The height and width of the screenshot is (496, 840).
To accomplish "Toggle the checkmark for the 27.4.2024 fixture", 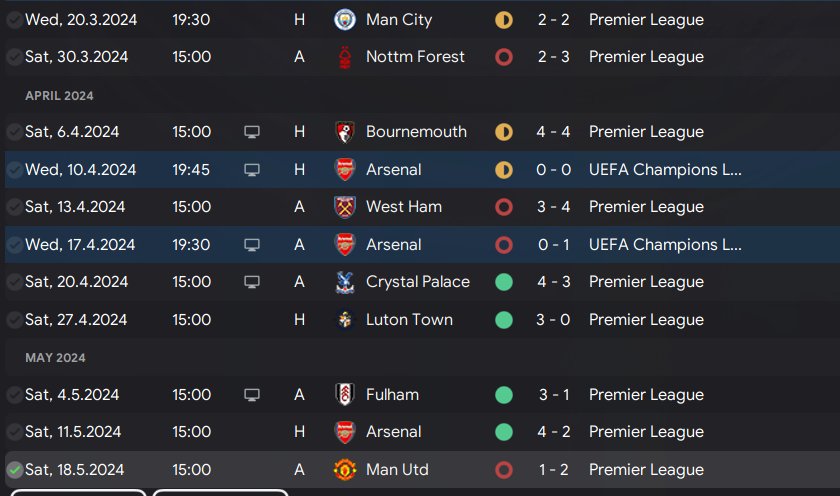I will coord(14,320).
